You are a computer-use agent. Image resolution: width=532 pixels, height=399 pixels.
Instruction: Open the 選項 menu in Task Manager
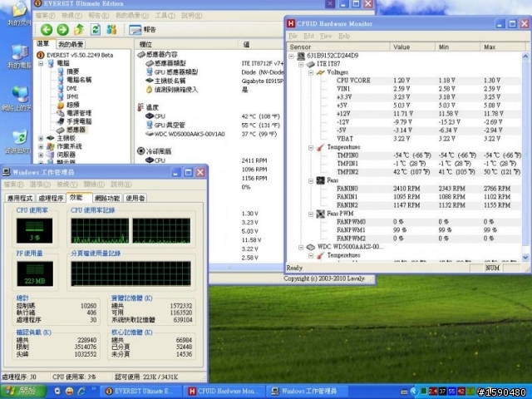[40, 185]
